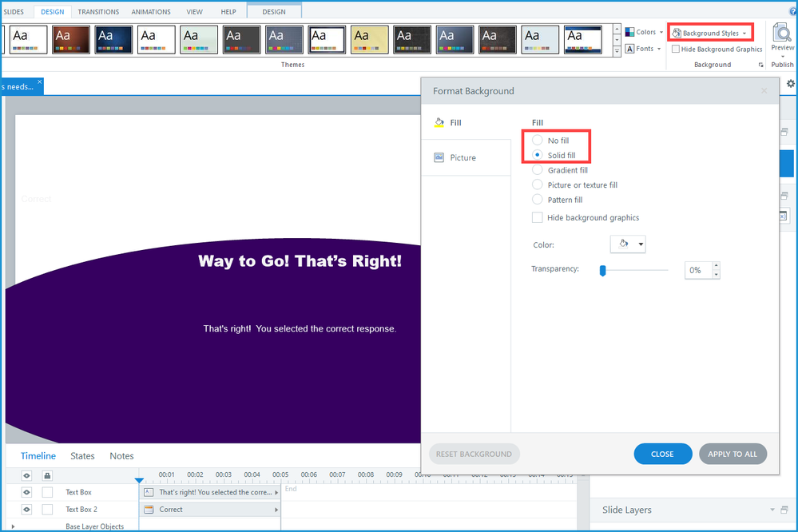The height and width of the screenshot is (532, 798).
Task: Open the Background group dialog launcher
Action: point(760,65)
